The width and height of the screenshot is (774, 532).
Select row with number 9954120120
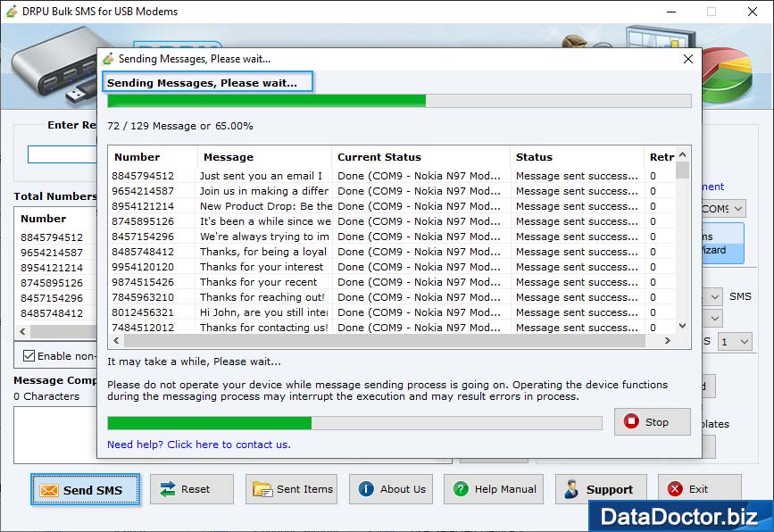[x=393, y=267]
